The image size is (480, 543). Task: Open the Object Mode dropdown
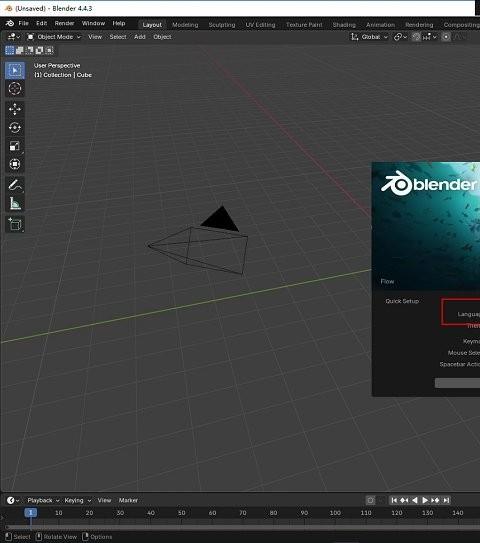coord(54,37)
